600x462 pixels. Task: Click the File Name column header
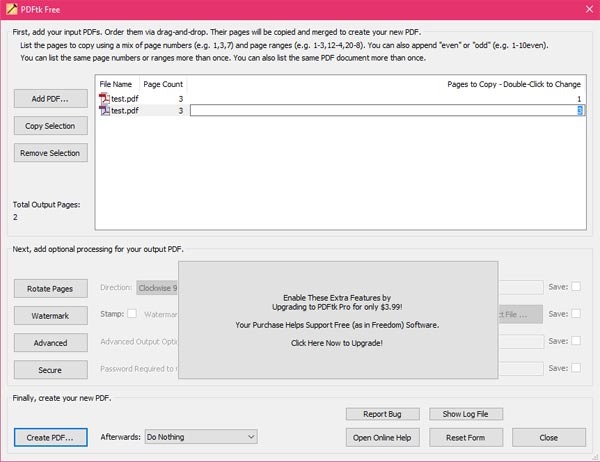tap(116, 84)
